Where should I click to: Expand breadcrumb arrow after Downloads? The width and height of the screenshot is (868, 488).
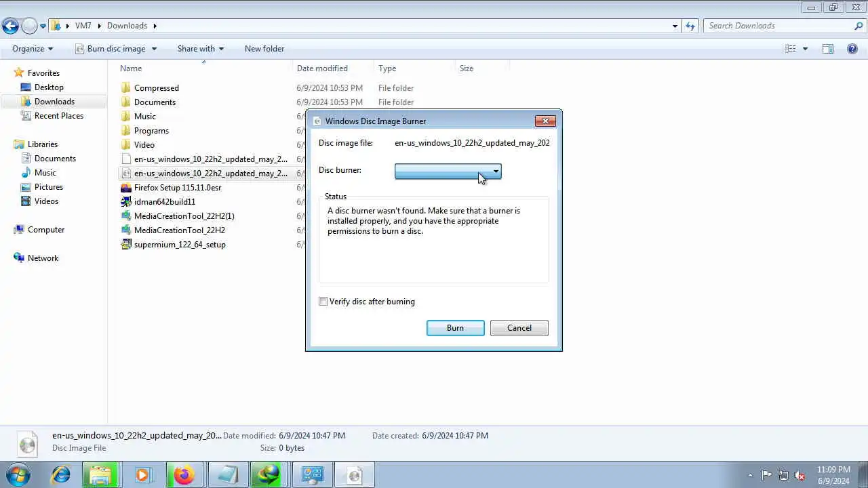click(155, 26)
